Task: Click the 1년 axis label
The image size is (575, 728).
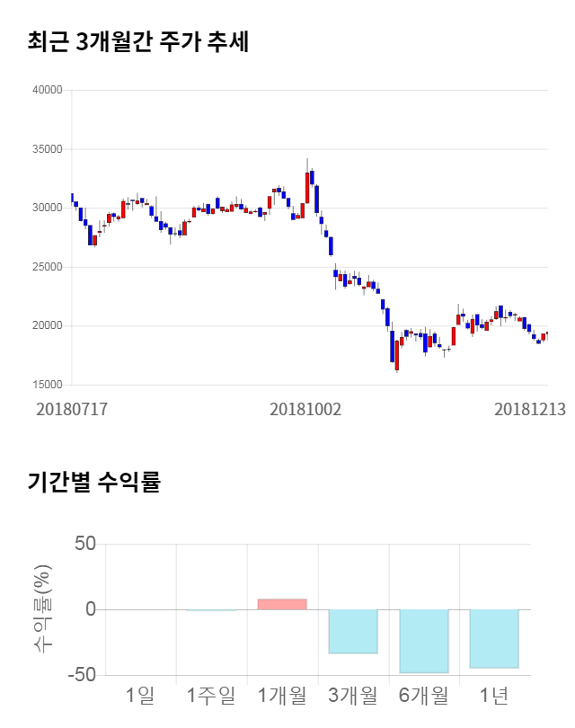Action: click(x=494, y=695)
